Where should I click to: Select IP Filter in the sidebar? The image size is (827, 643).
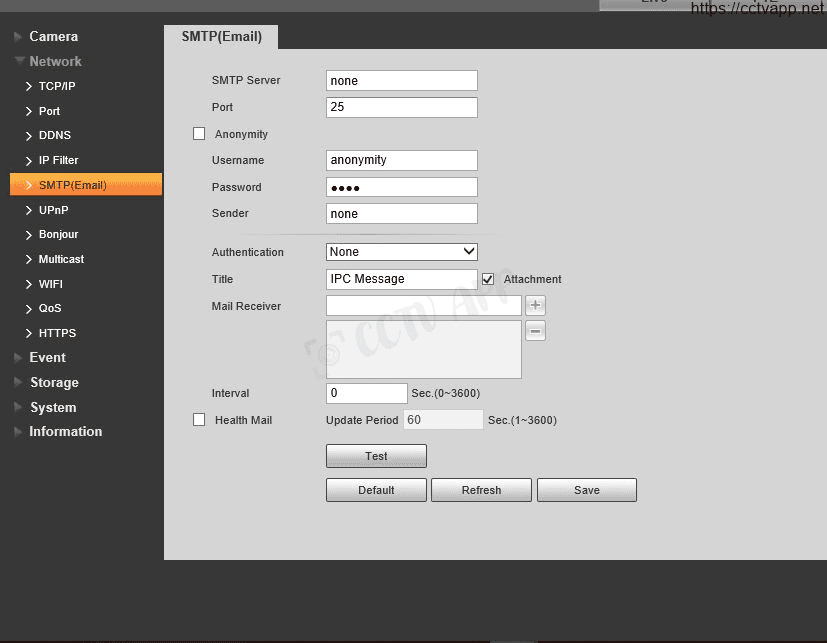58,160
